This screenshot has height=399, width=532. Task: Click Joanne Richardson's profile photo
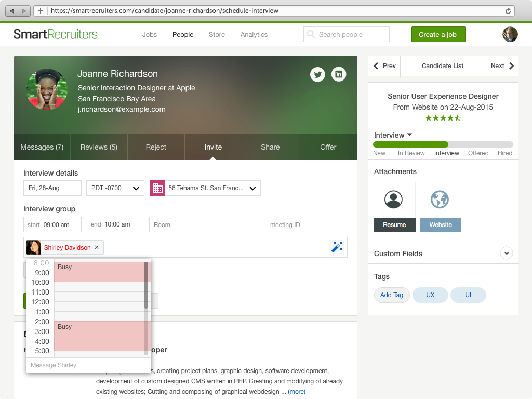click(x=47, y=89)
